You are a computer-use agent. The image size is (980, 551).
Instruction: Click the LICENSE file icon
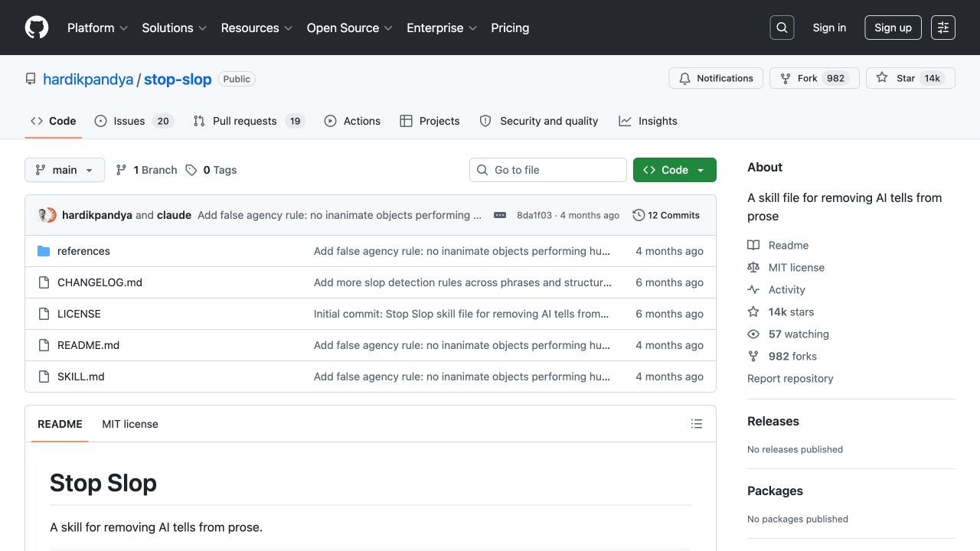[44, 314]
